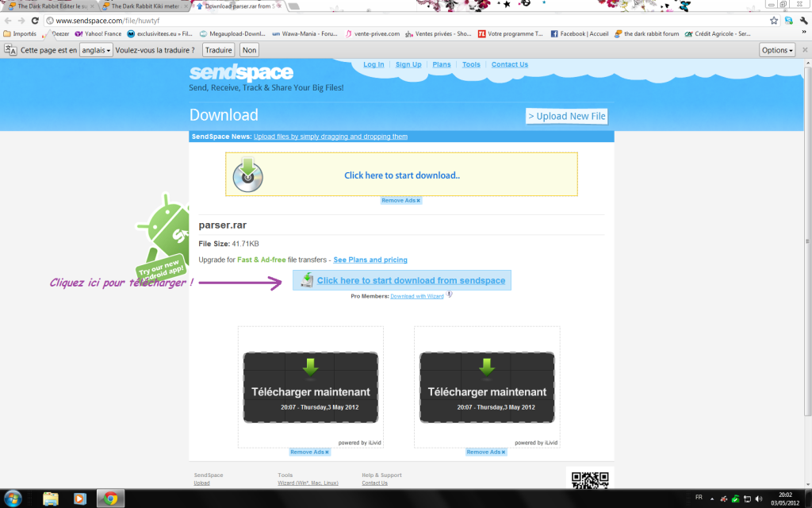812x508 pixels.
Task: Click the Log In link
Action: point(373,64)
